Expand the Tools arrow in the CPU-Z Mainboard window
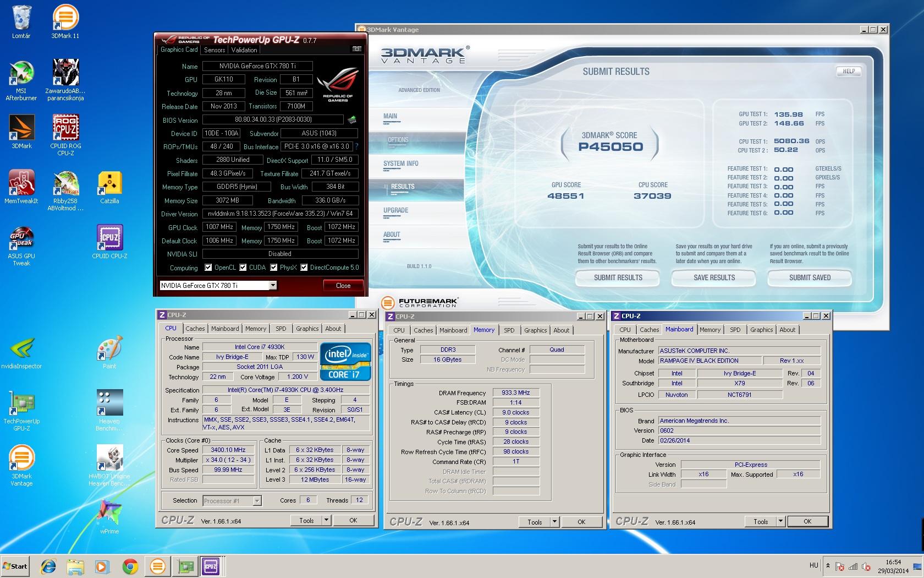Viewport: 924px width, 578px height. [x=780, y=521]
